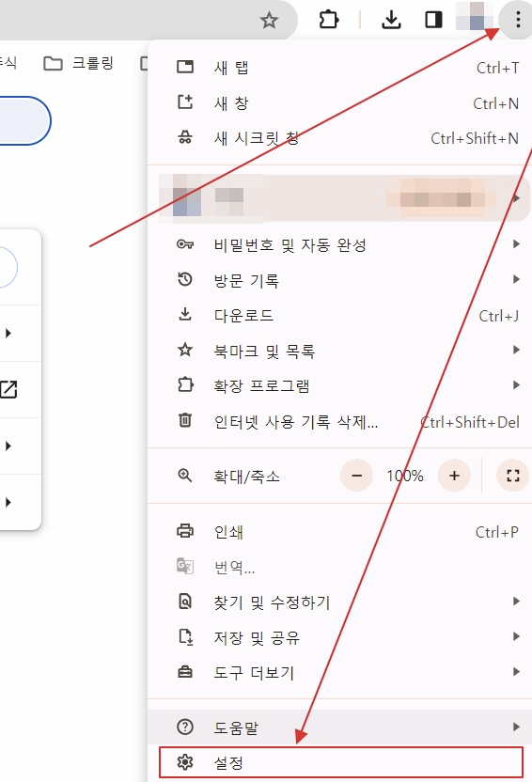Click the Ctrl+N shortcut label
This screenshot has height=782, width=532.
pyautogui.click(x=496, y=103)
